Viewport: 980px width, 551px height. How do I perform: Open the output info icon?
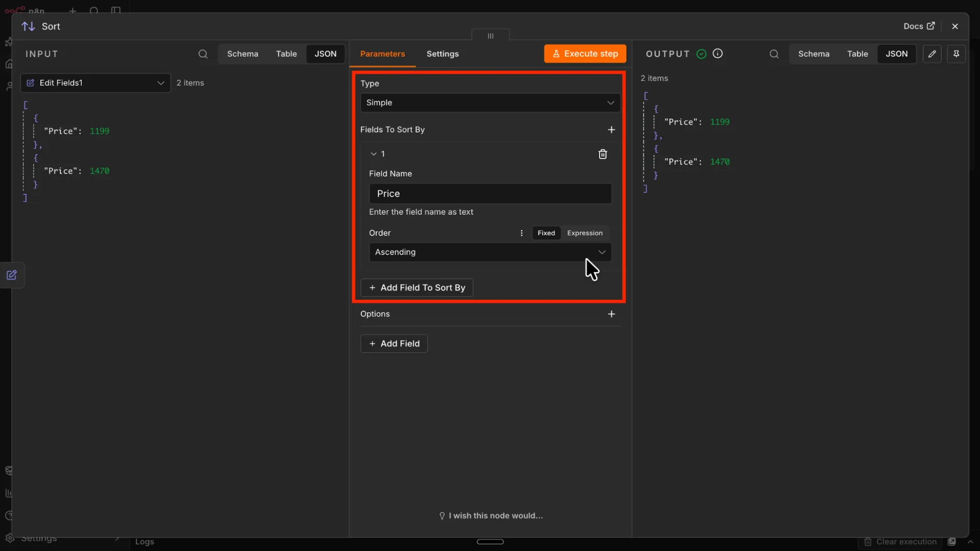(718, 54)
